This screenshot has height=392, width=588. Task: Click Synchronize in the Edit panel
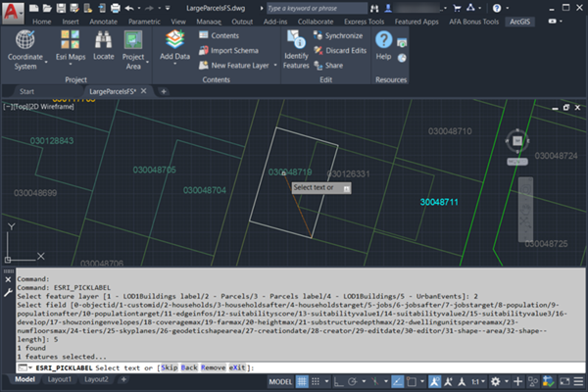[336, 35]
